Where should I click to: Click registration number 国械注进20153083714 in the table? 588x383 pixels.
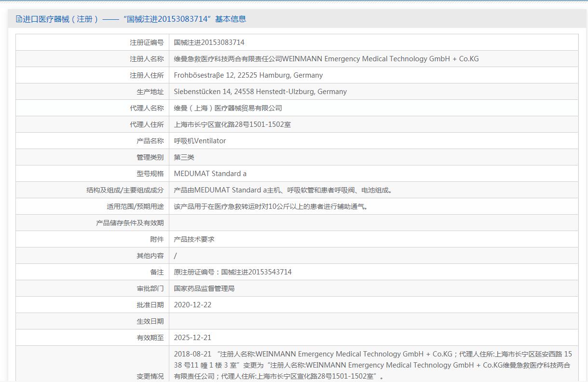209,42
